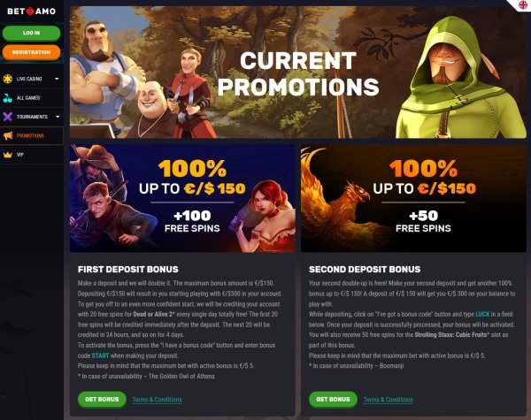
Task: Open Second Deposit Terms & Conditions link
Action: [x=389, y=400]
